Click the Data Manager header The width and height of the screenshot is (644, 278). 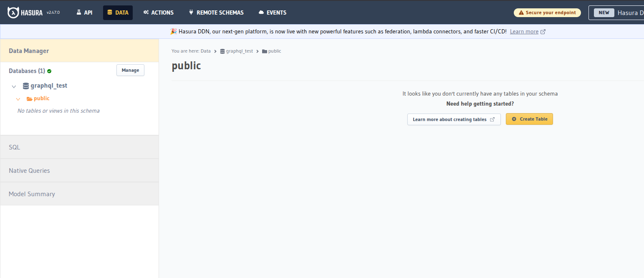(79, 51)
